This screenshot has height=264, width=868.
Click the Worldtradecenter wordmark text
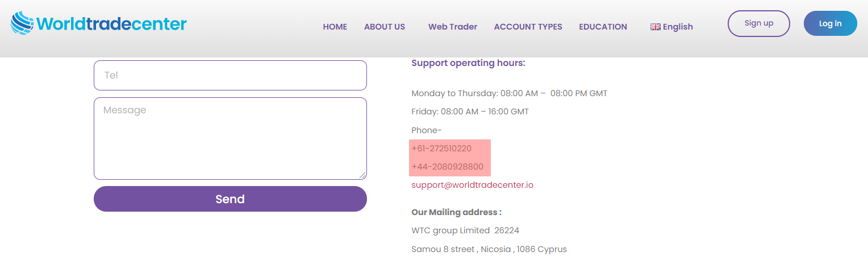[111, 24]
